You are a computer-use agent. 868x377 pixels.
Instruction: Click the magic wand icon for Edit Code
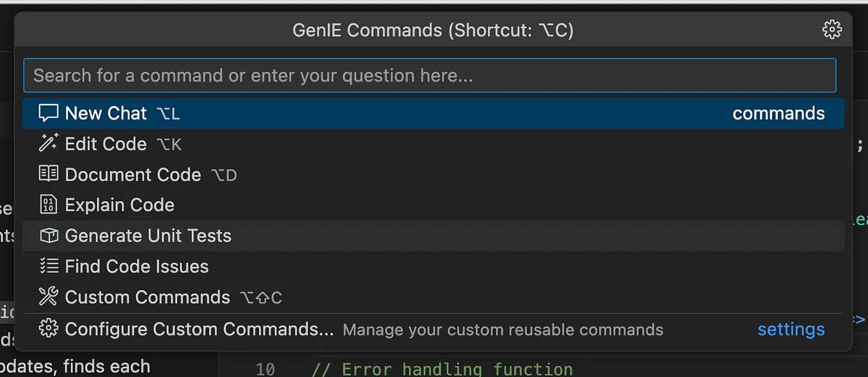pyautogui.click(x=48, y=143)
